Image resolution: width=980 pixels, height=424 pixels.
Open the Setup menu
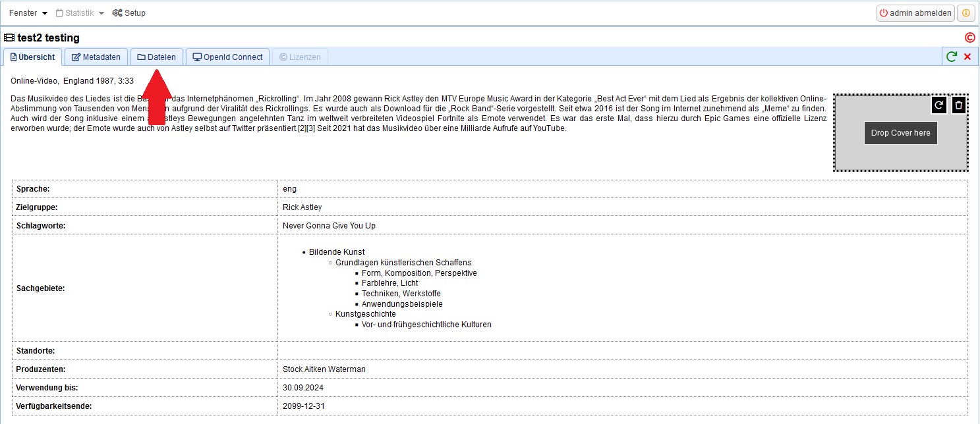tap(129, 13)
